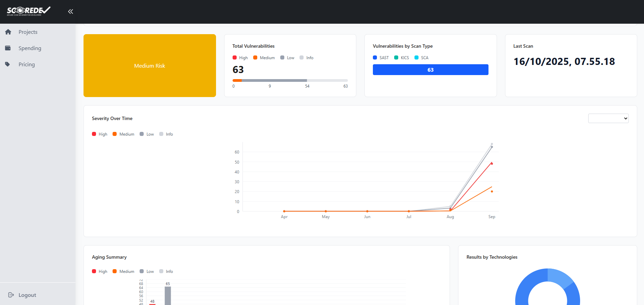Select the orange data point at Jul
Screen dimensions: 644x305
click(x=409, y=211)
